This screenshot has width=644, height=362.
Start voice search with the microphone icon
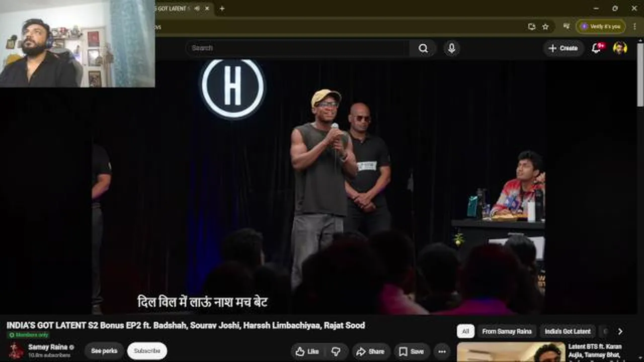point(452,48)
